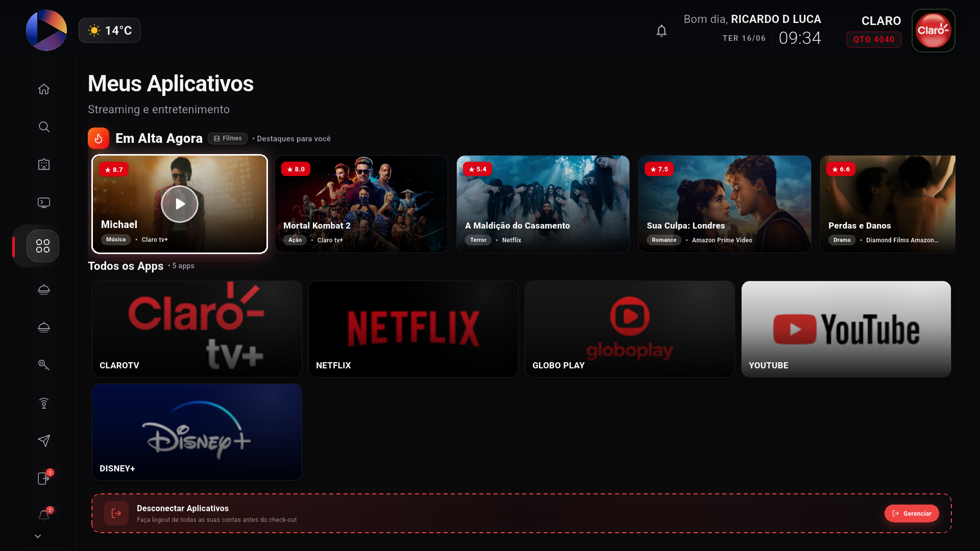This screenshot has height=551, width=980.
Task: Launch the DISNEY+ app tile
Action: pos(197,432)
